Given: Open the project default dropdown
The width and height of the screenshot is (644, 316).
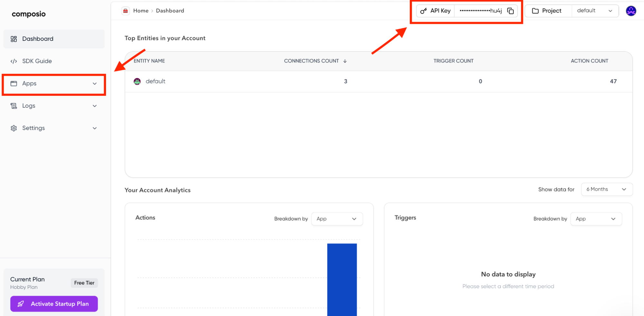Looking at the screenshot, I should pyautogui.click(x=595, y=11).
